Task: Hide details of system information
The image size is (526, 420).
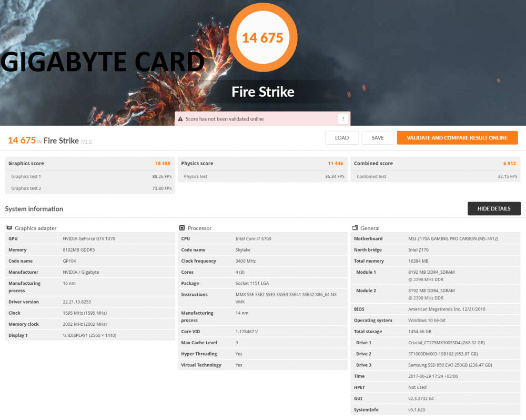Action: [x=494, y=208]
